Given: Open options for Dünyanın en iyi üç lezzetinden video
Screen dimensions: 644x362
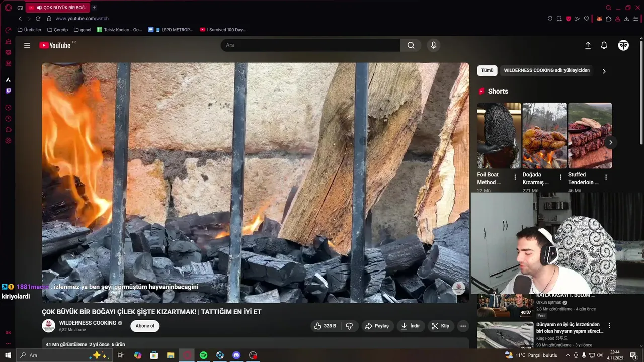Looking at the screenshot, I should [609, 325].
